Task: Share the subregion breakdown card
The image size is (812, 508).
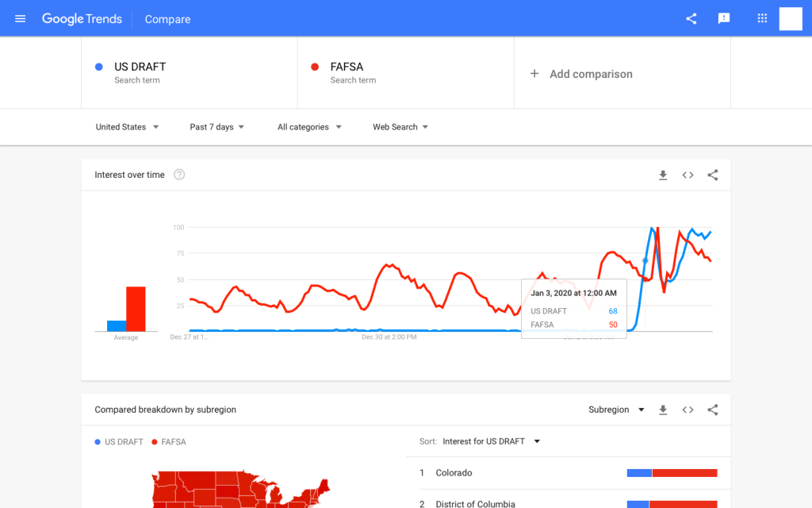Action: (x=713, y=410)
